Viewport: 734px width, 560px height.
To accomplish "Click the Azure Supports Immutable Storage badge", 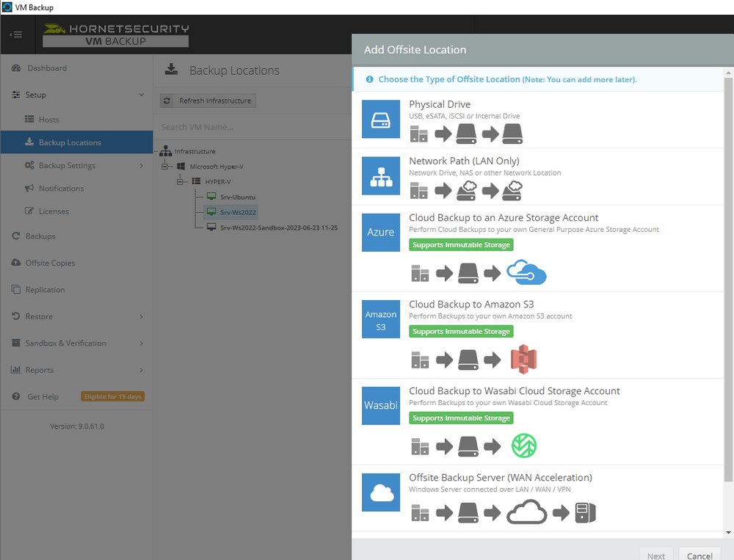I will pos(461,245).
